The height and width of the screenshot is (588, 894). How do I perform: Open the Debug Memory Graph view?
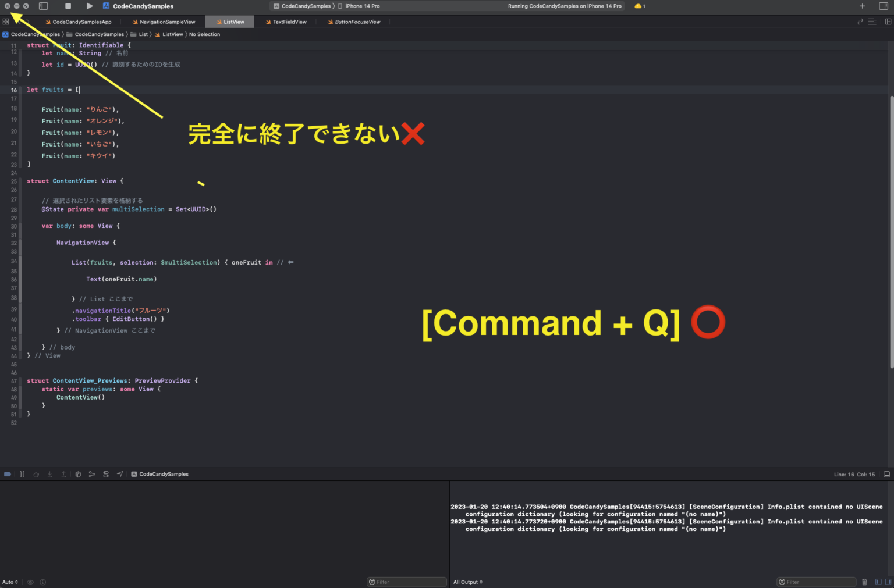[x=92, y=474]
